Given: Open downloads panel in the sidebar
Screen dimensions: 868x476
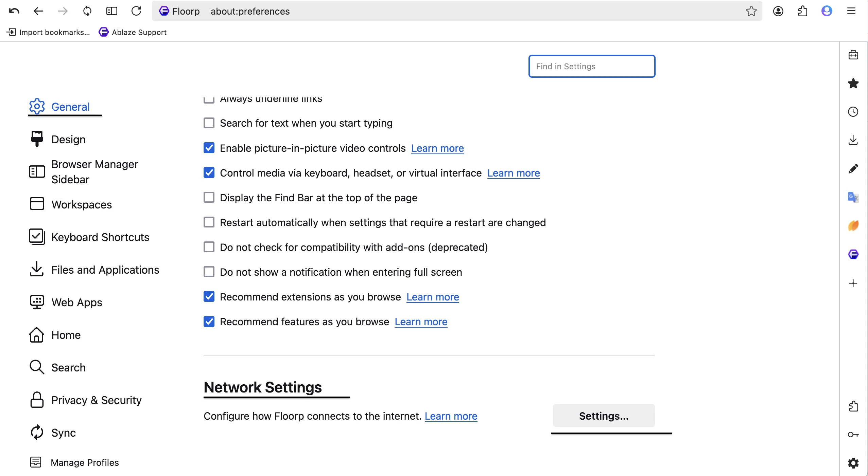Looking at the screenshot, I should pyautogui.click(x=853, y=140).
